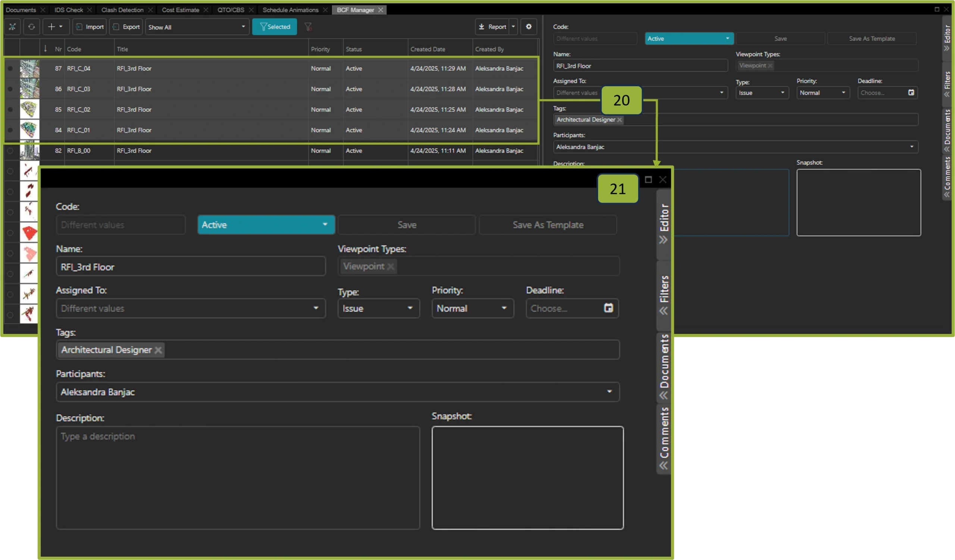The height and width of the screenshot is (560, 955).
Task: Remove Viewpoint chip in upper-right editor
Action: [x=770, y=66]
